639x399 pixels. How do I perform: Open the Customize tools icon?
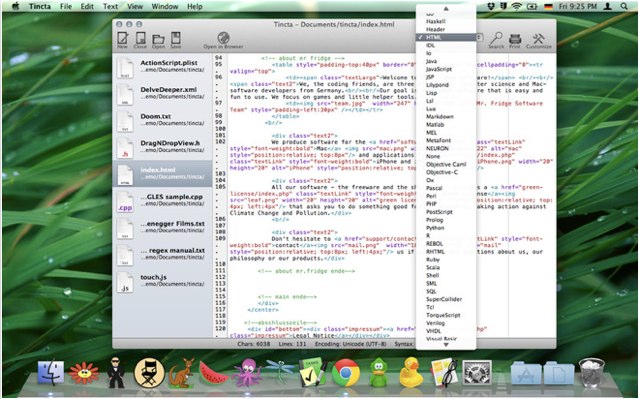click(x=539, y=40)
